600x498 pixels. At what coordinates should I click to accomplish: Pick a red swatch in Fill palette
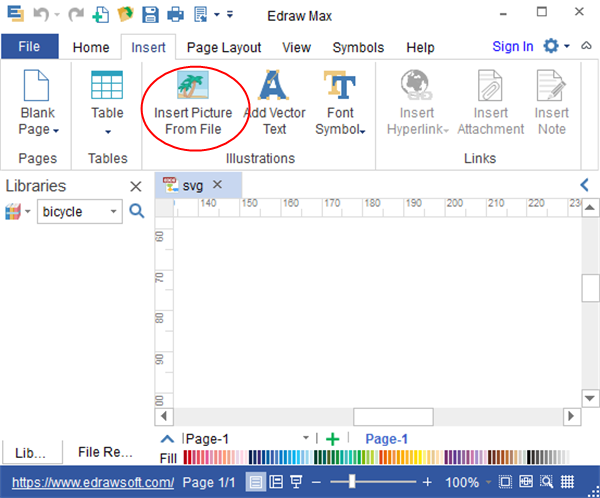[x=186, y=457]
